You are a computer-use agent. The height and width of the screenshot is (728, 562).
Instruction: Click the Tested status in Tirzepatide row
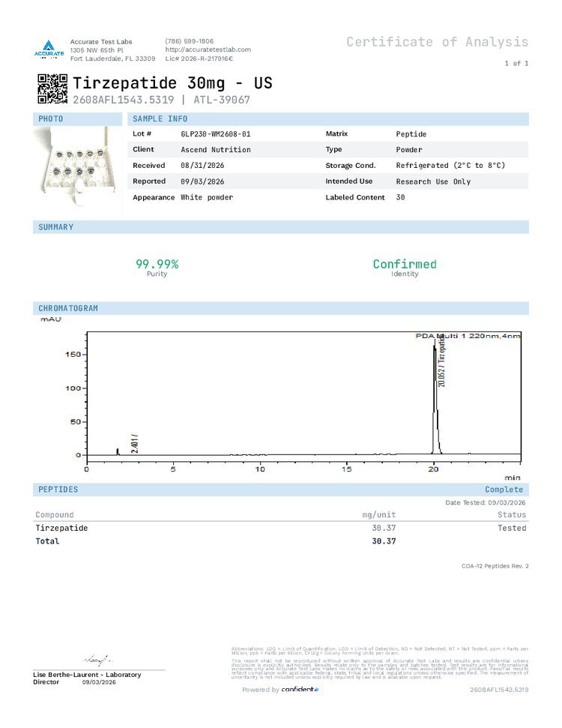pos(512,528)
